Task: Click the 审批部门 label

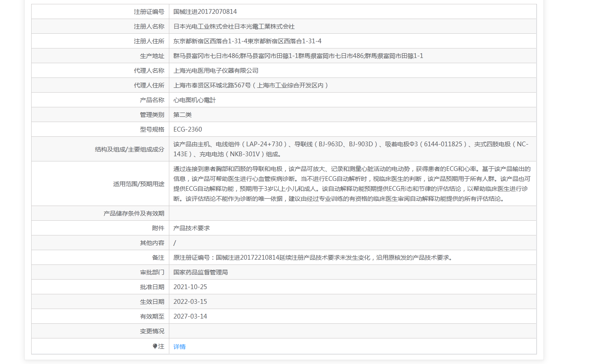Action: [152, 272]
